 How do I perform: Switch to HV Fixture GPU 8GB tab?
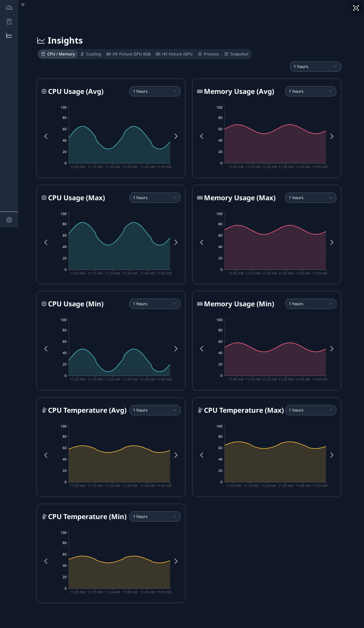coord(129,54)
